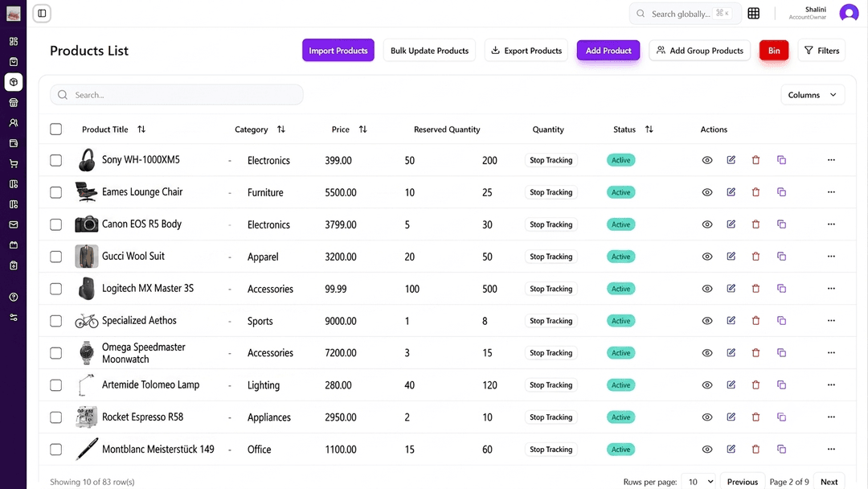This screenshot has height=489, width=868.
Task: Click the Import Products button
Action: (x=338, y=51)
